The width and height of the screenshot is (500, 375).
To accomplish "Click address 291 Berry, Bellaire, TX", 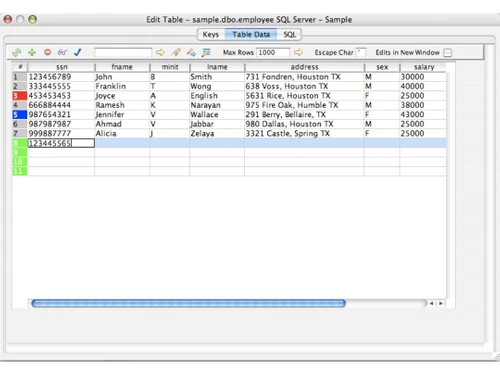I will [304, 115].
